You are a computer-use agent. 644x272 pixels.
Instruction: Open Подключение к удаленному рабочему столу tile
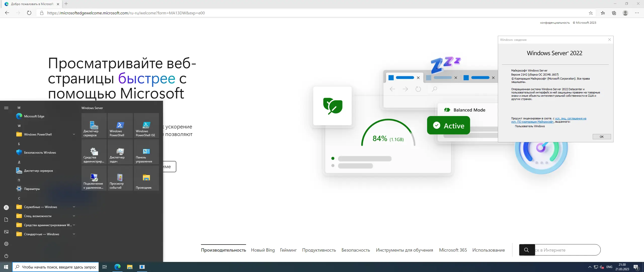(x=94, y=178)
